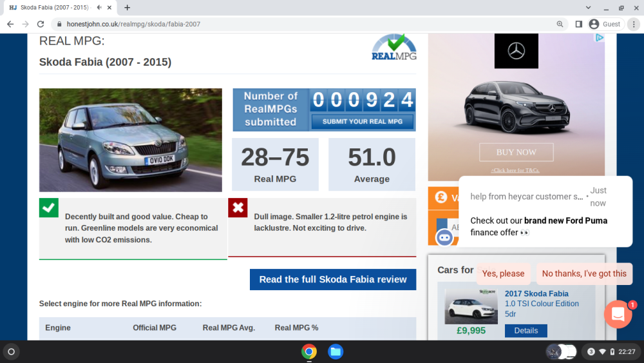This screenshot has height=363, width=644.
Task: Click the 1.0 TSI Colour Edition 5dr text
Action: coord(542,309)
